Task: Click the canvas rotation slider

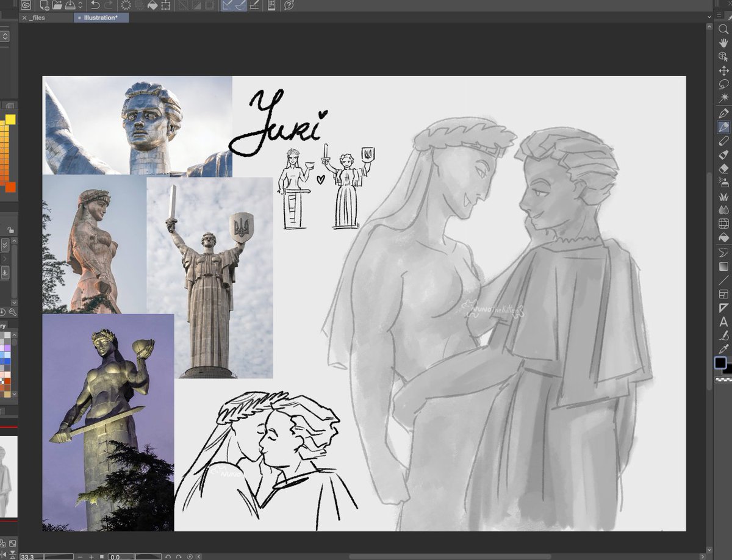Action: tap(148, 556)
